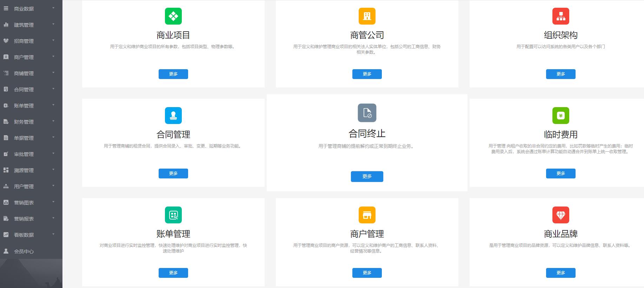Expand the 商铺管理 dropdown arrow
The image size is (644, 288).
(x=53, y=72)
